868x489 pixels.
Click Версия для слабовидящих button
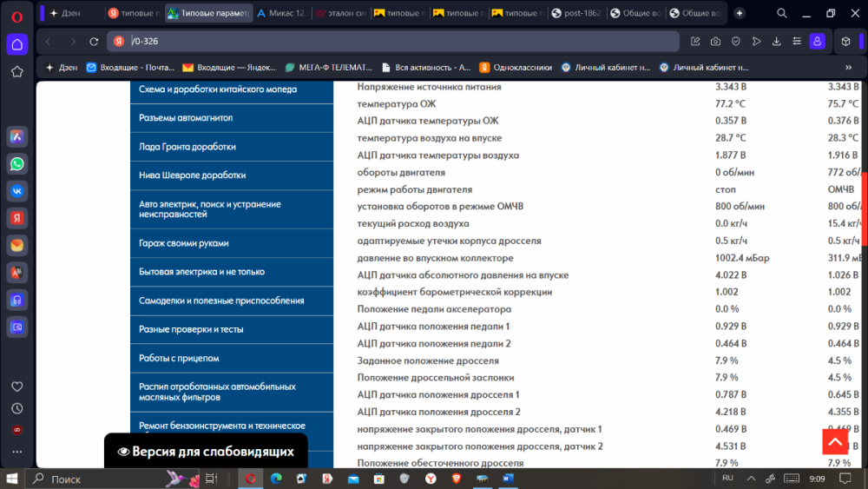[206, 452]
